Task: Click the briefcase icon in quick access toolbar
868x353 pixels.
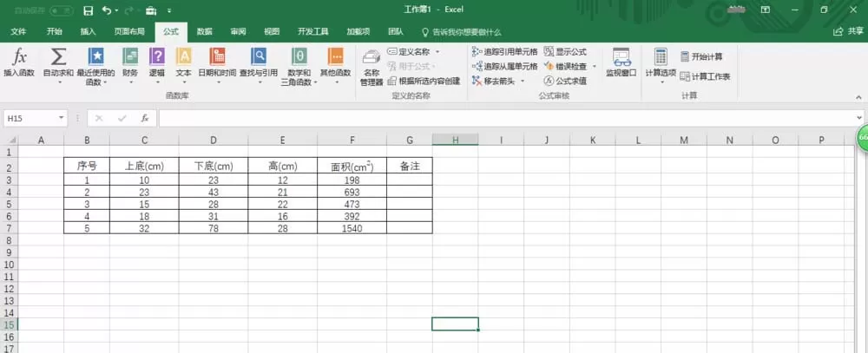Action: 150,10
